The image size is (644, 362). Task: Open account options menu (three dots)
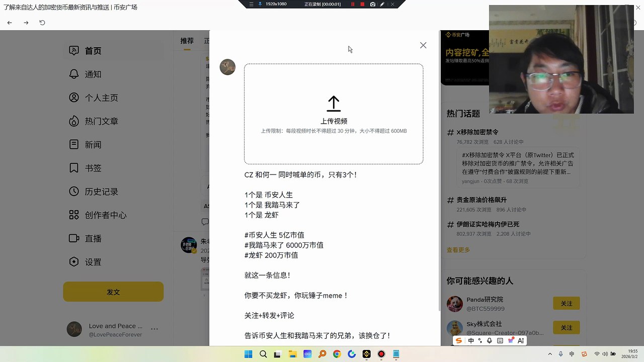154,329
